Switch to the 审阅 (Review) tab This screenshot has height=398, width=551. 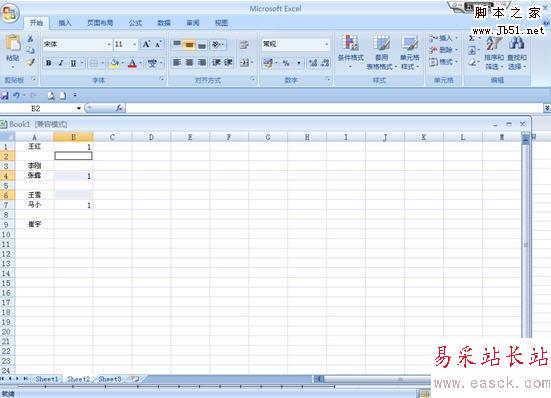tap(193, 23)
